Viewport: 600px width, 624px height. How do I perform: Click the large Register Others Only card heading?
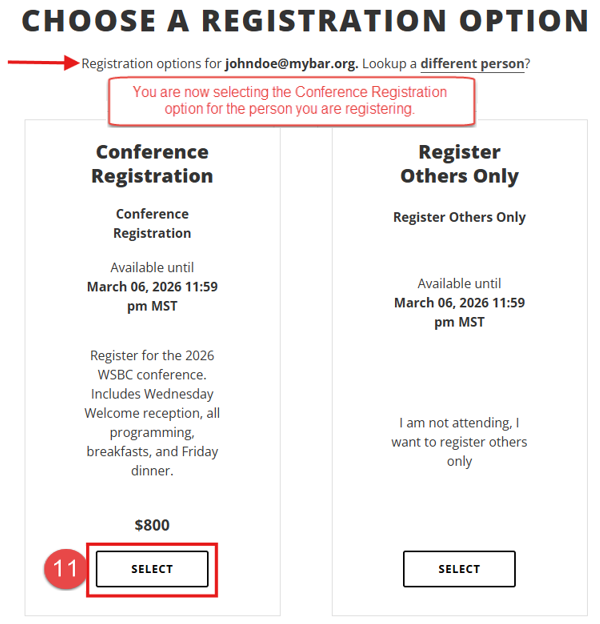(459, 164)
